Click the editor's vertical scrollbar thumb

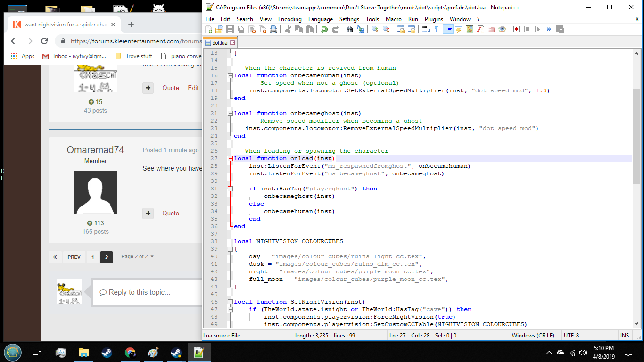tap(636, 137)
